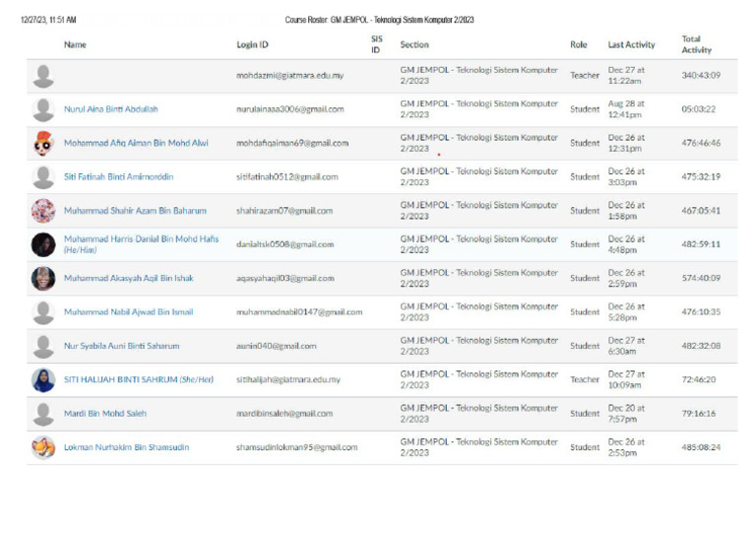Screen dimensions: 756x535
Task: Click the Login ID column header
Action: [x=252, y=44]
